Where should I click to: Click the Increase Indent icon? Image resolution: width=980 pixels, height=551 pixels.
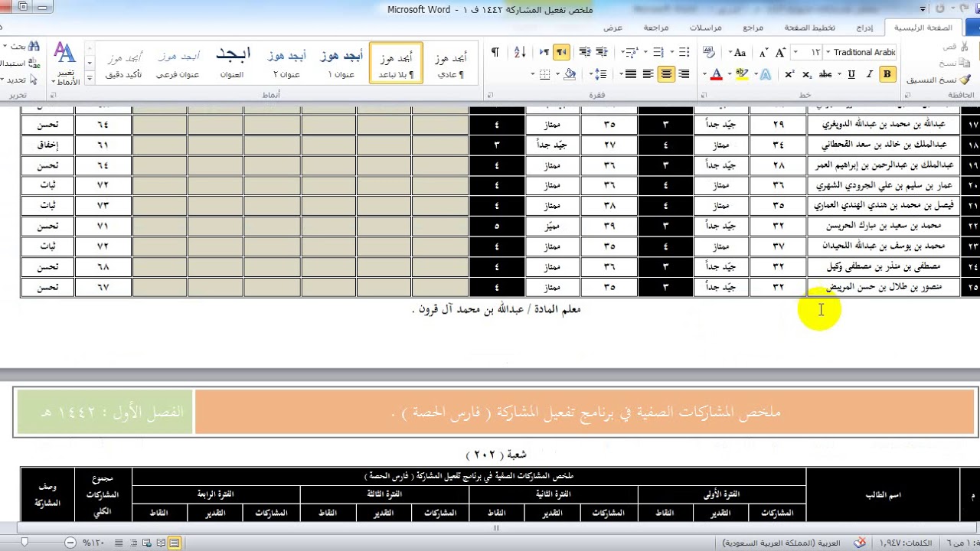coord(584,52)
